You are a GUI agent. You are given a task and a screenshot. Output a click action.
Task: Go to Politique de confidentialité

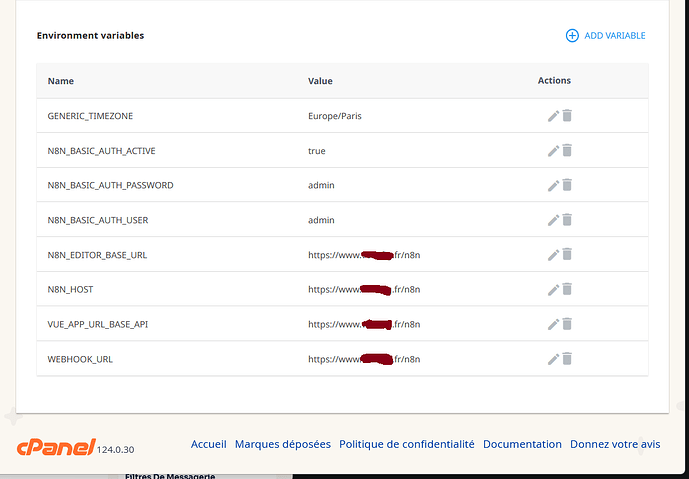407,444
